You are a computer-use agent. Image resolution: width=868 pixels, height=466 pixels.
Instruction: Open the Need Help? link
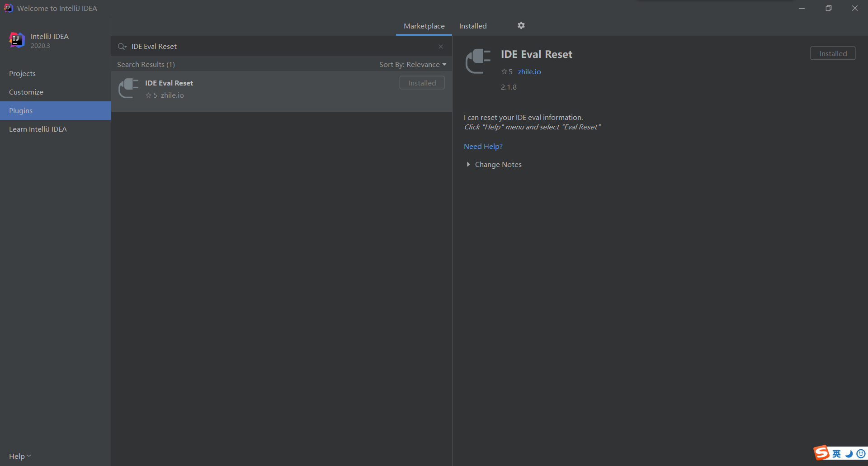[483, 146]
